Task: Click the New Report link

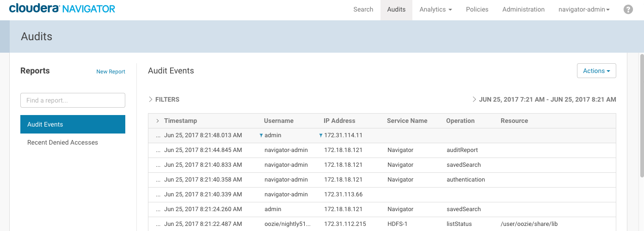Action: [x=110, y=72]
